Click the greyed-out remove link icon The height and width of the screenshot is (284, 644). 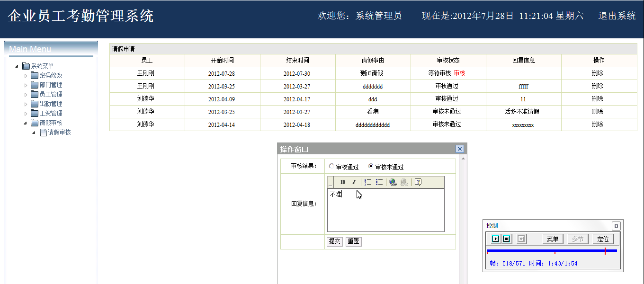404,182
